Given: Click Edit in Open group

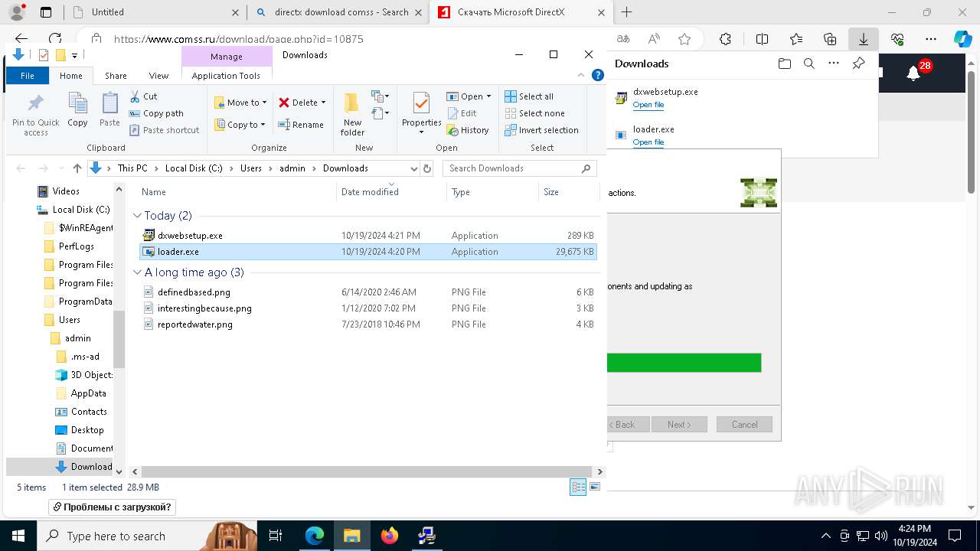Looking at the screenshot, I should point(462,113).
